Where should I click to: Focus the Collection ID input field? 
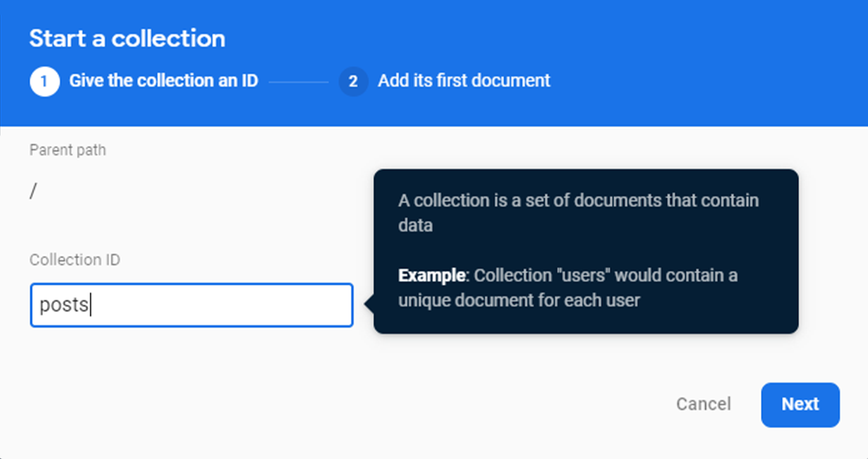point(217,305)
